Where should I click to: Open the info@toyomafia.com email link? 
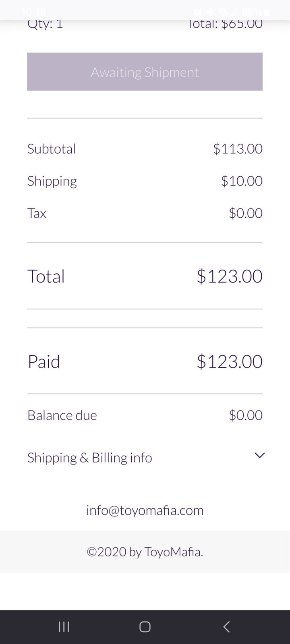pyautogui.click(x=145, y=510)
